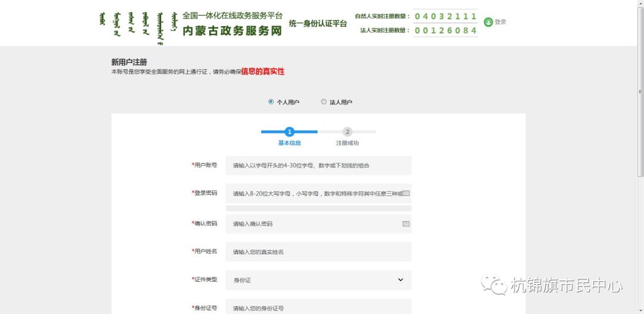Click the vertical scrollbar thumb
The image size is (644, 314).
(x=640, y=92)
